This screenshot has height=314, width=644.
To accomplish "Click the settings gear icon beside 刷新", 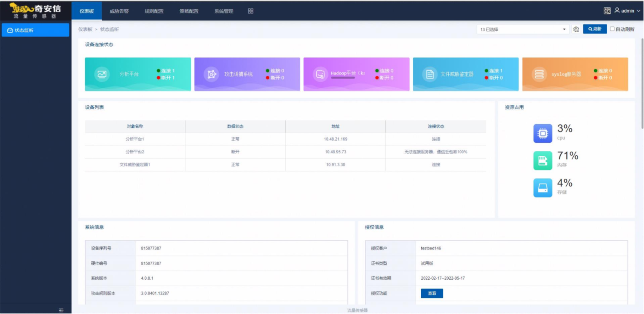I will pyautogui.click(x=576, y=29).
